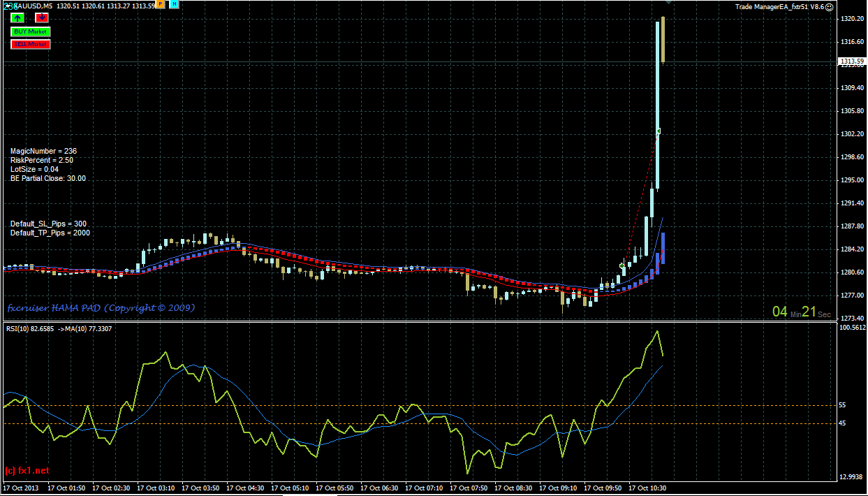Click the 17 Oct 07:10 time label
This screenshot has height=496, width=868.
pos(423,488)
